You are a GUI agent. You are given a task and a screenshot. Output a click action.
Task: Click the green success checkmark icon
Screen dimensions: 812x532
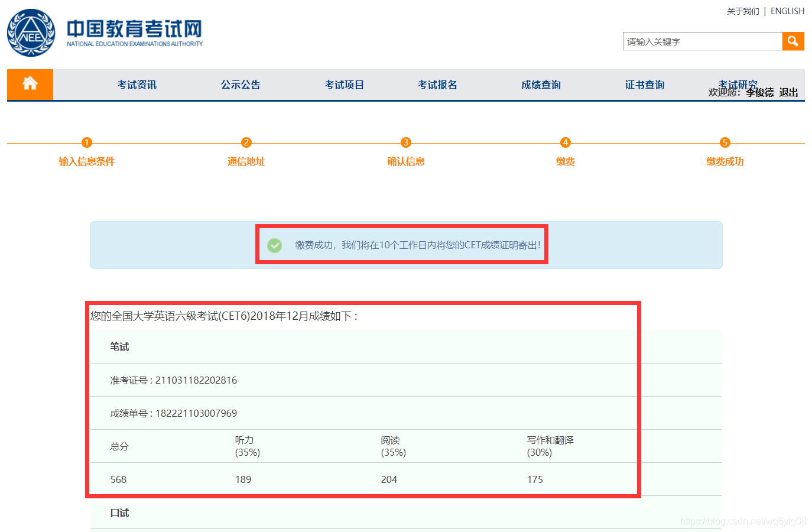point(274,245)
